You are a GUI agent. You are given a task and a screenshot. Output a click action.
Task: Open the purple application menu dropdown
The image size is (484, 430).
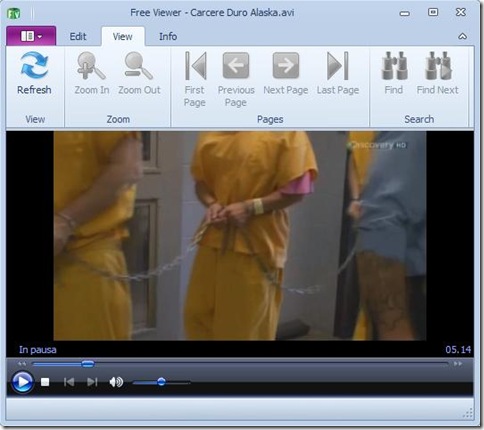[31, 36]
